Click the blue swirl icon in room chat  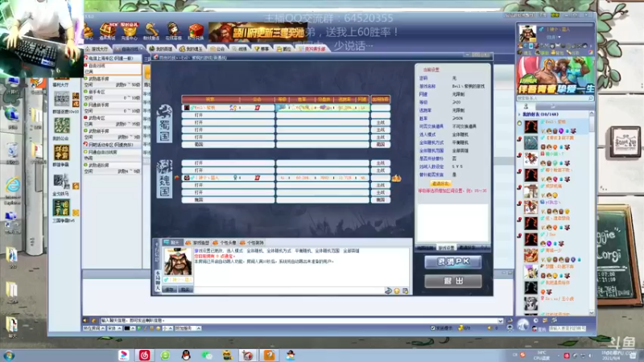click(388, 291)
